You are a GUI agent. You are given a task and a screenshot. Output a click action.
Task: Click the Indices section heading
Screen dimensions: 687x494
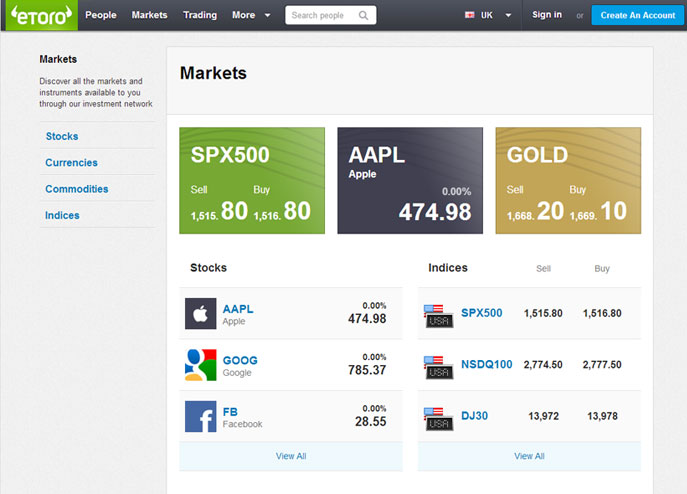448,268
